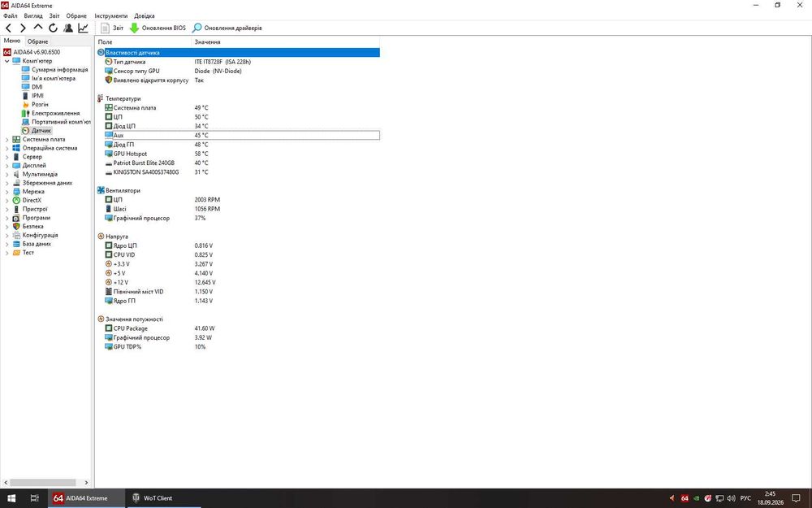The image size is (812, 508).
Task: Click the sidebar horizontal scrollbar right arrow
Action: pos(86,483)
